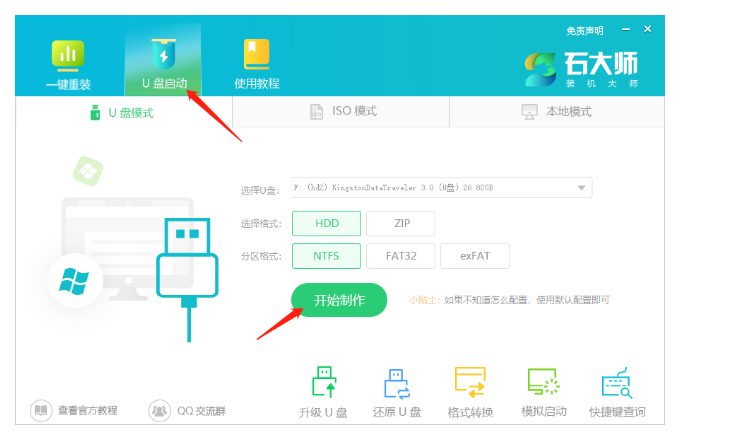Image resolution: width=734 pixels, height=436 pixels.
Task: Click the green 开始制作 button
Action: click(338, 300)
